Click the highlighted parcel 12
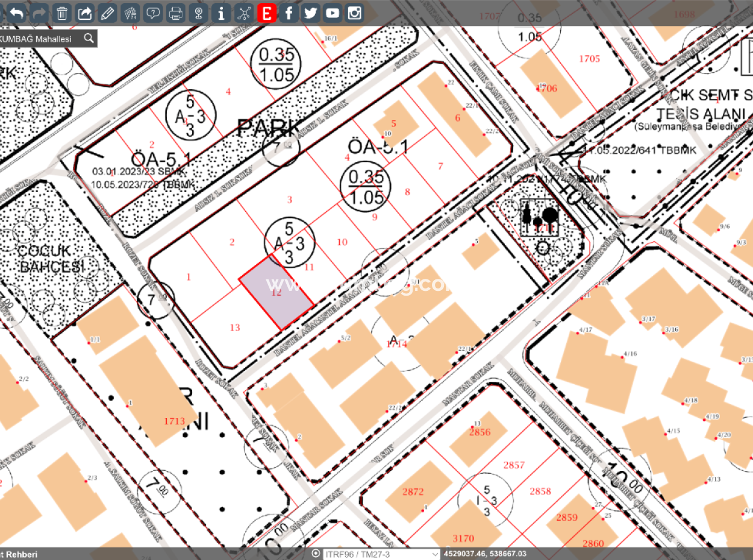753x560 pixels. click(x=277, y=293)
